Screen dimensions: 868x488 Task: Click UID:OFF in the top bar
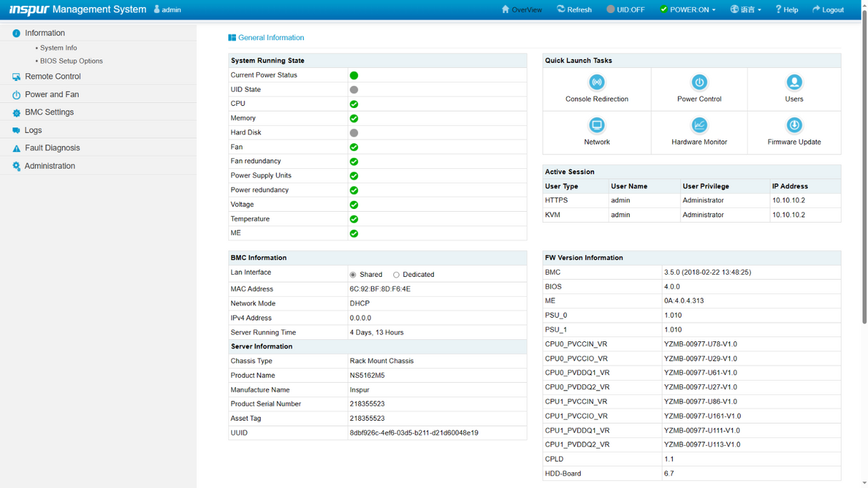pyautogui.click(x=625, y=9)
